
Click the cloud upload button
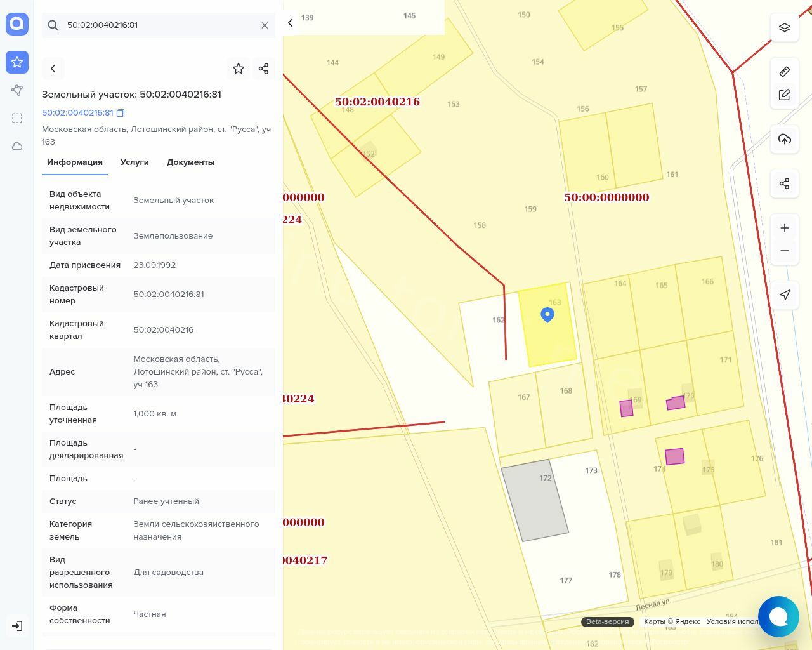pyautogui.click(x=785, y=139)
